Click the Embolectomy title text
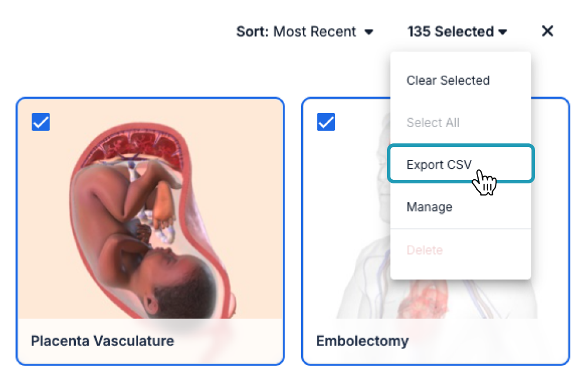Viewport: 588px width, 382px height. [x=362, y=341]
